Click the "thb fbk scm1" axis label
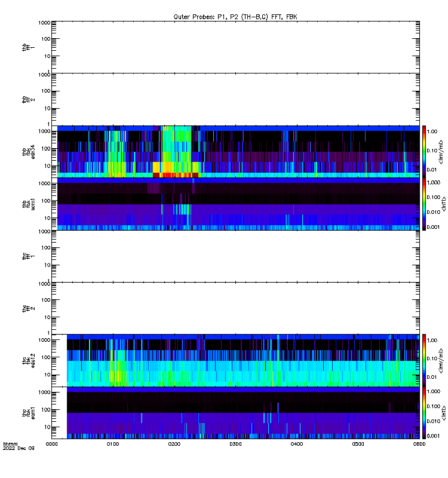 pyautogui.click(x=28, y=204)
